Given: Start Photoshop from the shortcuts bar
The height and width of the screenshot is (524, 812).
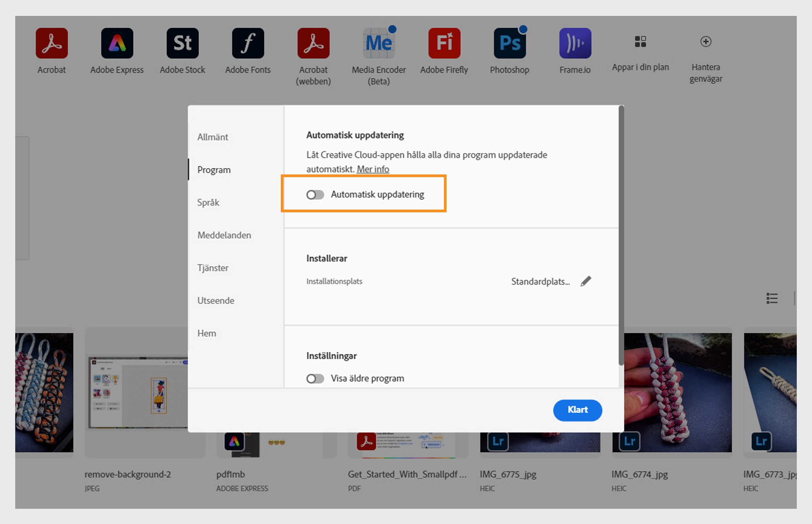Looking at the screenshot, I should point(509,43).
